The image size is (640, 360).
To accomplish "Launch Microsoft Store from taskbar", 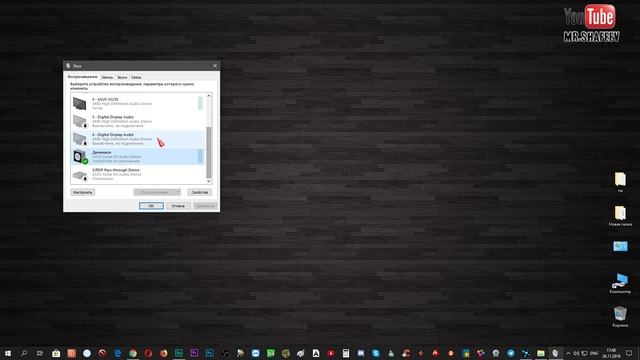I will pyautogui.click(x=56, y=353).
